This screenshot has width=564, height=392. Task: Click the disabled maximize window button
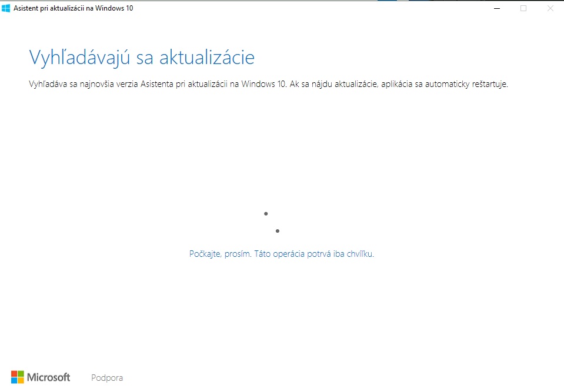(523, 8)
